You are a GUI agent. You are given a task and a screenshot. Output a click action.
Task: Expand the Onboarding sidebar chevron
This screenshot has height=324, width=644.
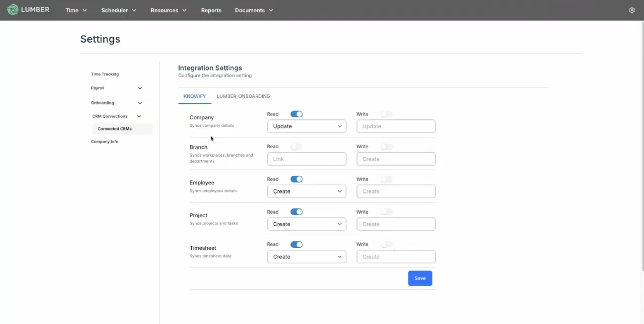(140, 103)
